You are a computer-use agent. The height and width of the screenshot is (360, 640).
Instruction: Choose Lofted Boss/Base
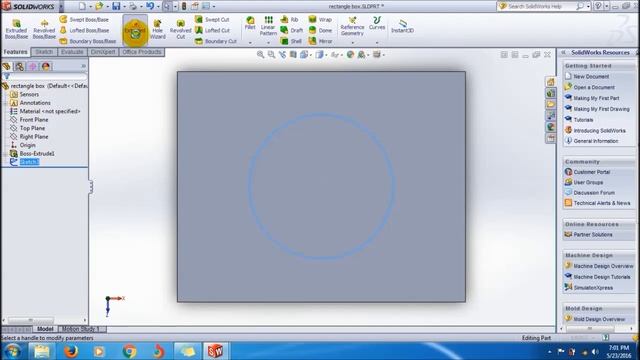pyautogui.click(x=84, y=30)
